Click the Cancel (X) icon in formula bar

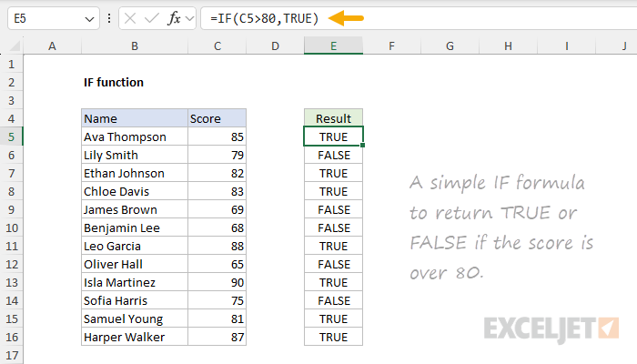click(x=130, y=18)
